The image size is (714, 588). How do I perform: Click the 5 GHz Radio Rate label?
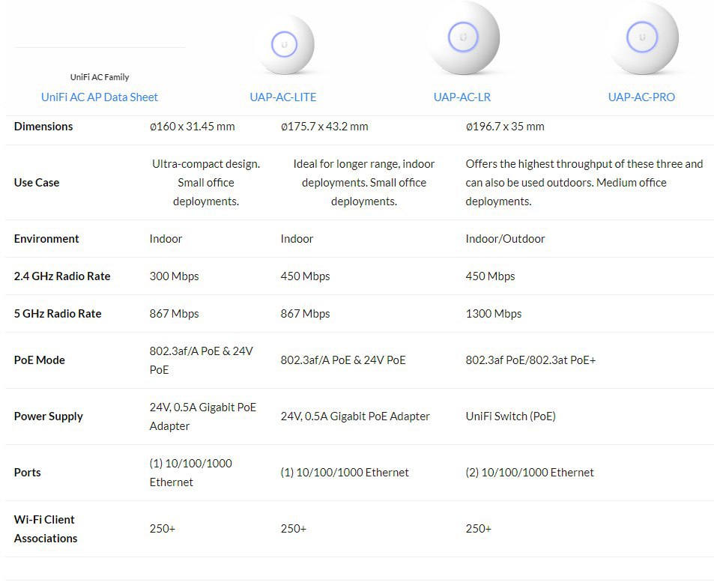[58, 314]
